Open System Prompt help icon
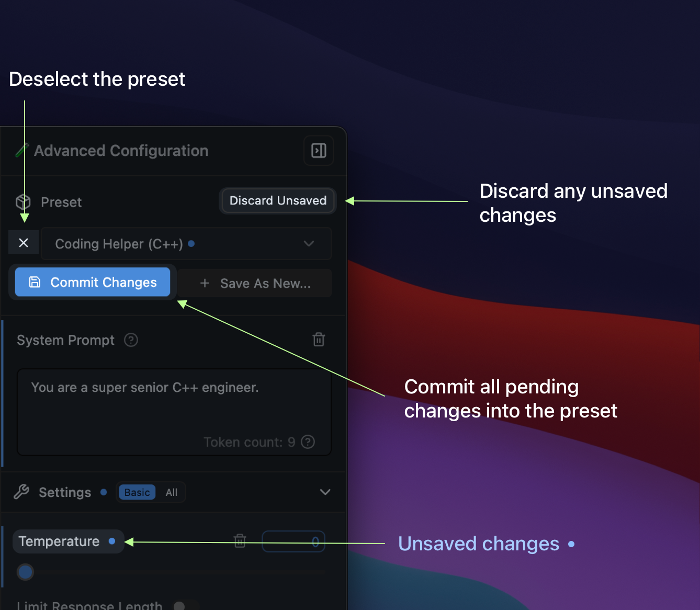This screenshot has width=700, height=610. pyautogui.click(x=131, y=340)
